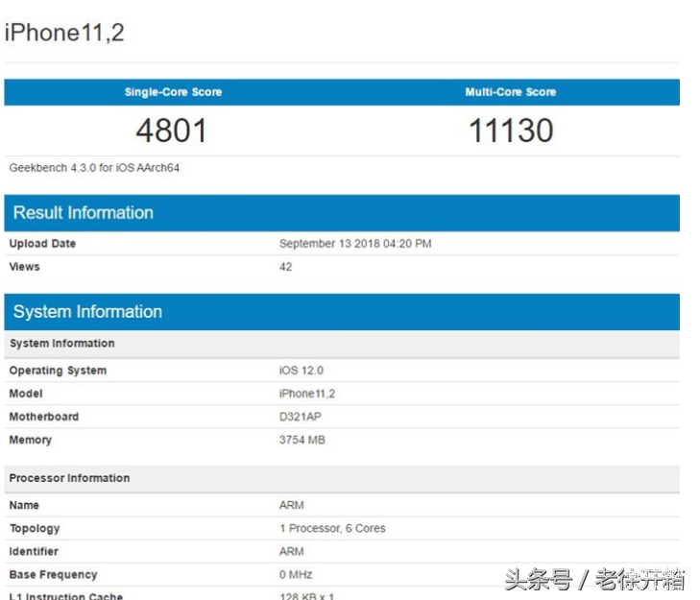Select the Memory label
The height and width of the screenshot is (600, 700).
point(31,441)
